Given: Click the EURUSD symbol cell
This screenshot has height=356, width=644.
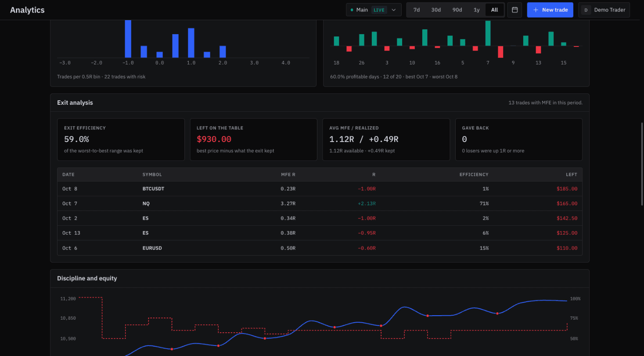Looking at the screenshot, I should coord(152,248).
